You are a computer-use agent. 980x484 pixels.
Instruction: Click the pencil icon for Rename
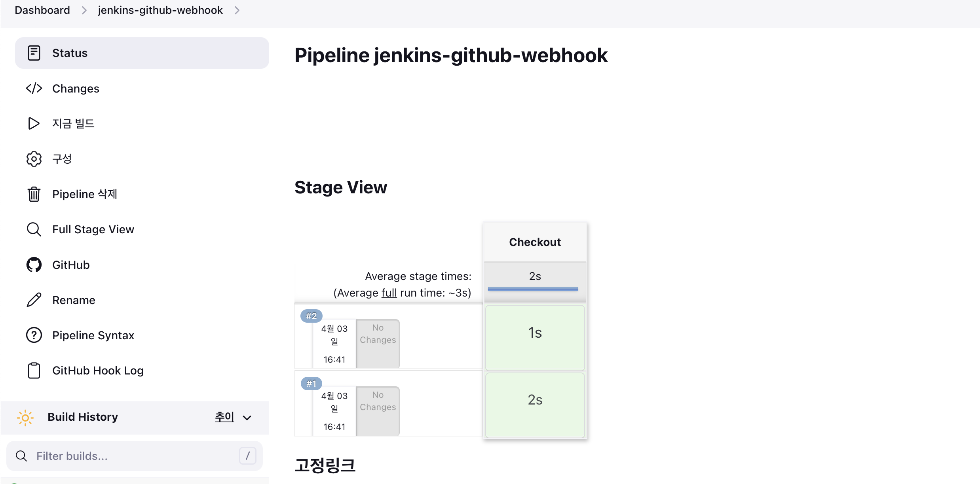34,300
